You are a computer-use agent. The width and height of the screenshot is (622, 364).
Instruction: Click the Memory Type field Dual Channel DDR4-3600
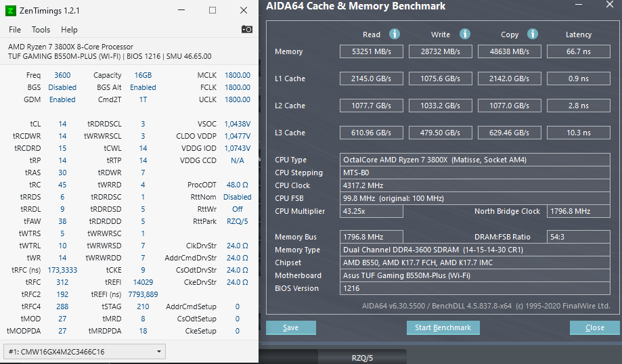click(475, 250)
